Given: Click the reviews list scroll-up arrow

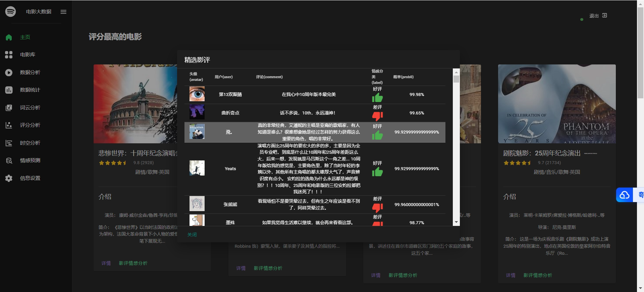Looking at the screenshot, I should point(456,72).
